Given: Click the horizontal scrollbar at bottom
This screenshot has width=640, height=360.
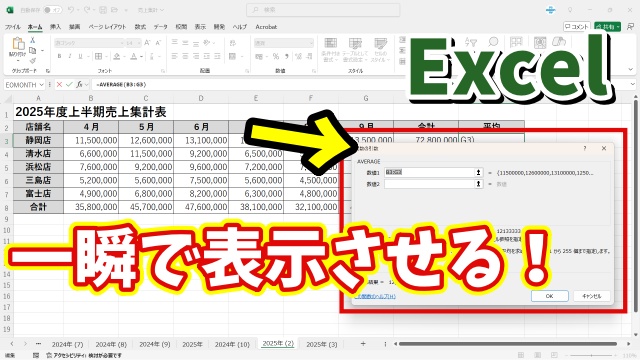Looking at the screenshot, I should 508,344.
